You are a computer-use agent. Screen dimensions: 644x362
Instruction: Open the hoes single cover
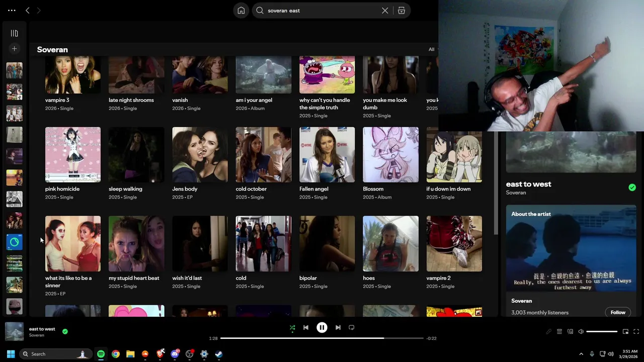tap(390, 243)
